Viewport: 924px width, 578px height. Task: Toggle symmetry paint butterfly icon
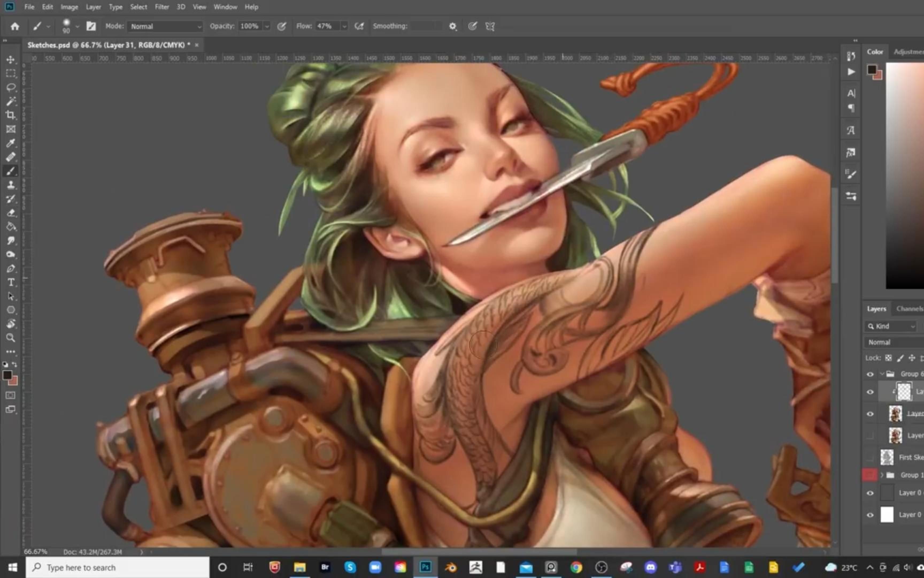tap(490, 26)
